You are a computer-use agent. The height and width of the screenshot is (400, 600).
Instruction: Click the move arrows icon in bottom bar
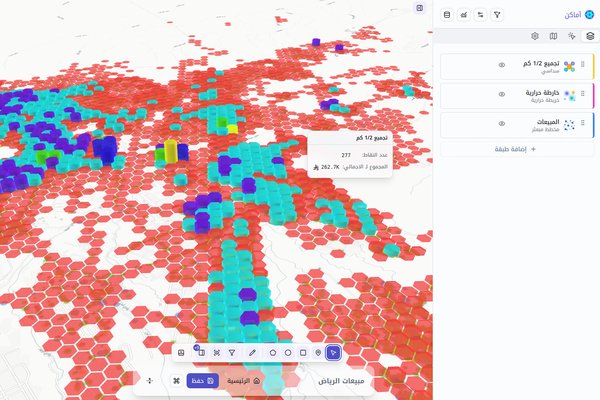(x=150, y=380)
